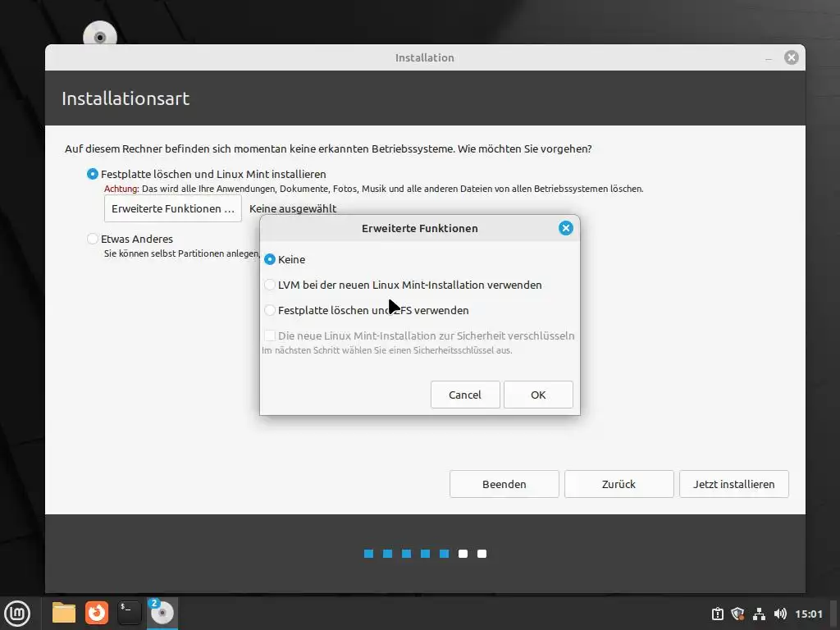The width and height of the screenshot is (840, 630).
Task: Open the Terminal from taskbar
Action: (129, 613)
